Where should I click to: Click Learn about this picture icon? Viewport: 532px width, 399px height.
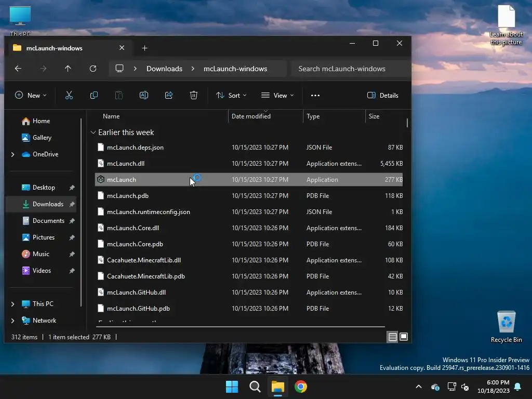tap(506, 25)
